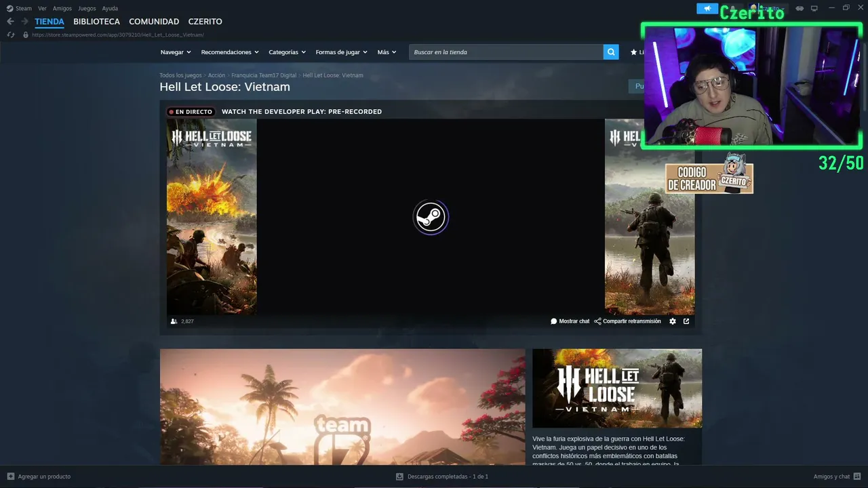868x488 pixels.
Task: Go forward with the right arrow
Action: [24, 22]
